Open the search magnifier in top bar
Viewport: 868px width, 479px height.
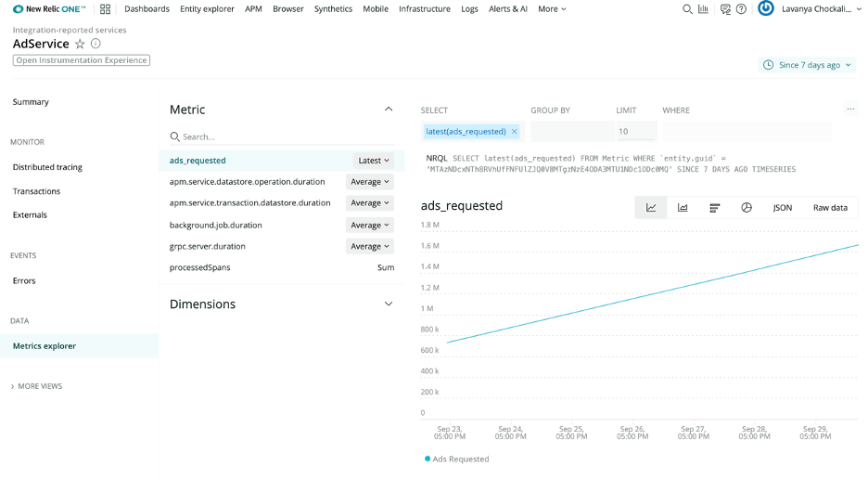point(687,9)
